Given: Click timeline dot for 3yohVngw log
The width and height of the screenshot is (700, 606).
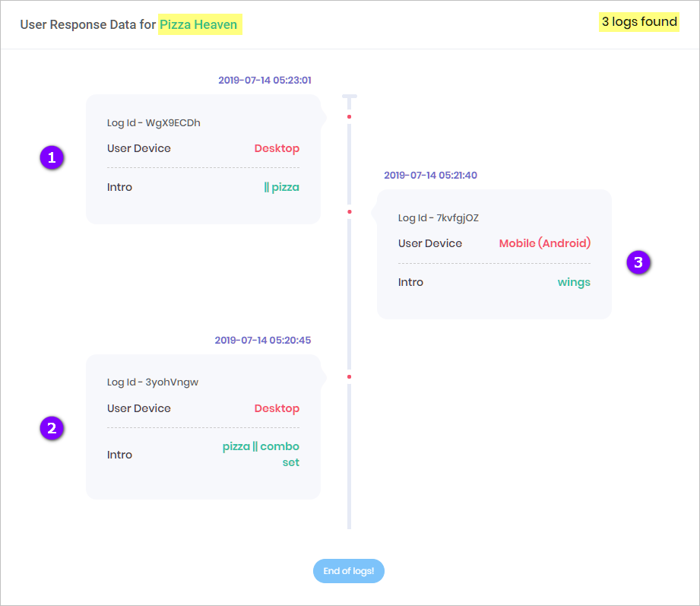Looking at the screenshot, I should coord(349,377).
